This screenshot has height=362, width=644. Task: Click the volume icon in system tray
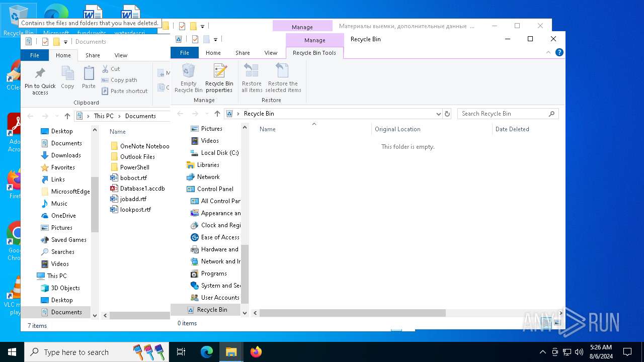pyautogui.click(x=579, y=352)
